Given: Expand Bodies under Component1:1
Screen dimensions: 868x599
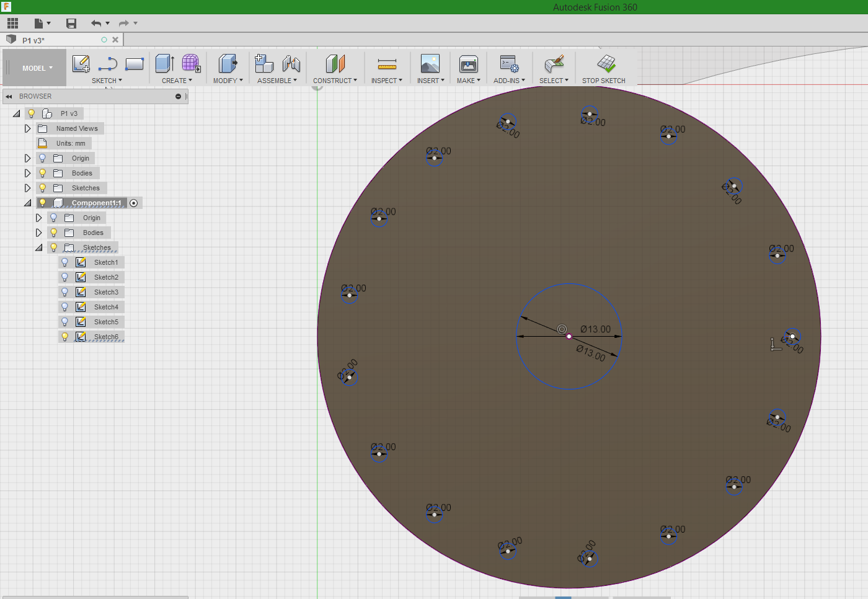Looking at the screenshot, I should click(x=38, y=233).
